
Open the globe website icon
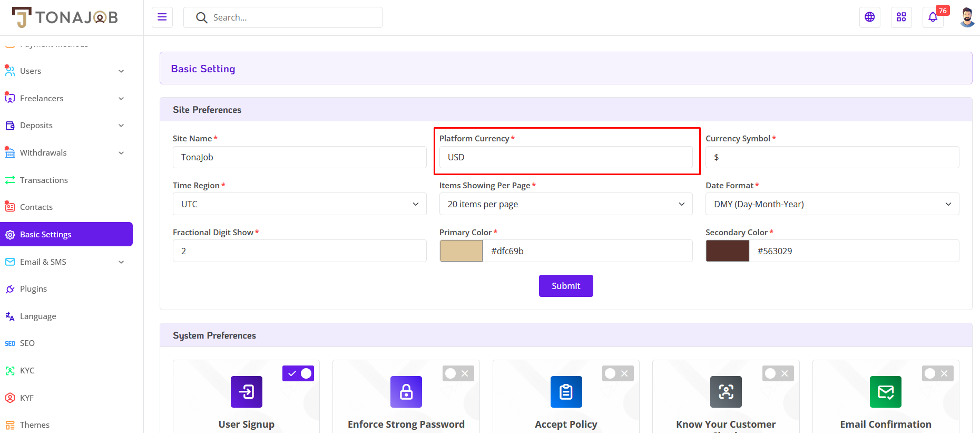[x=870, y=17]
